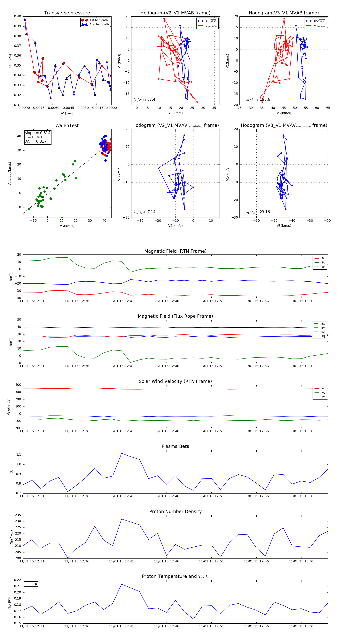Select the "Bz'" legend entry
Viewport: 351px width, 644px height.
click(320, 332)
